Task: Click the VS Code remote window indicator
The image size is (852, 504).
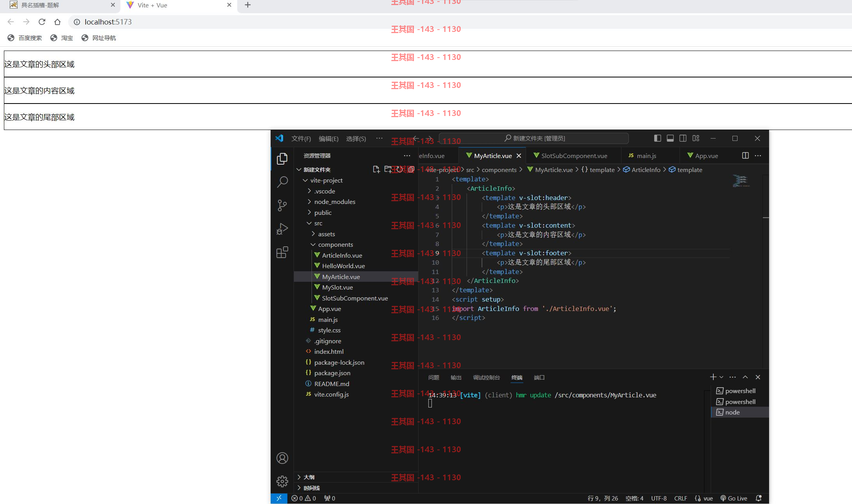Action: [279, 498]
